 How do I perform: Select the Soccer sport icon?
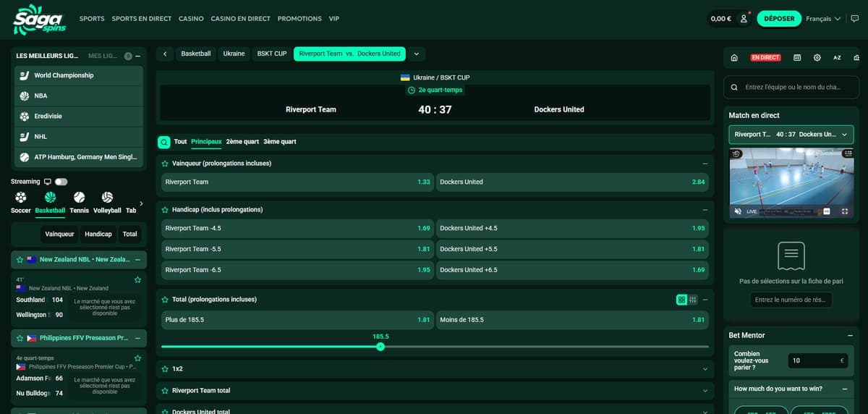click(x=21, y=197)
